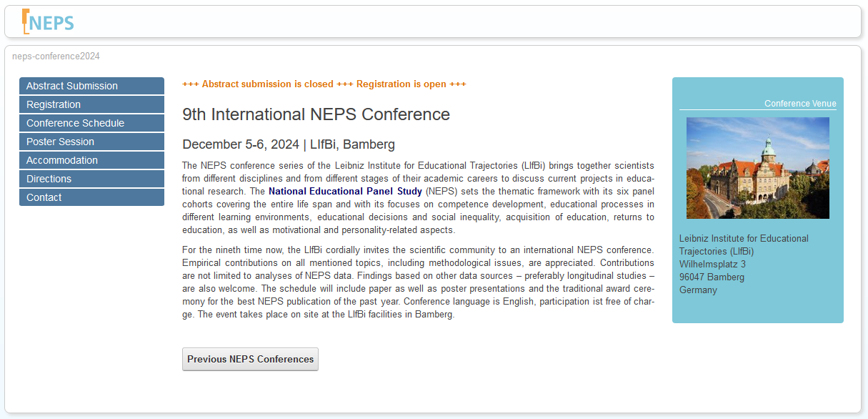Click the NEPS logo in header
868x419 pixels.
tap(48, 21)
